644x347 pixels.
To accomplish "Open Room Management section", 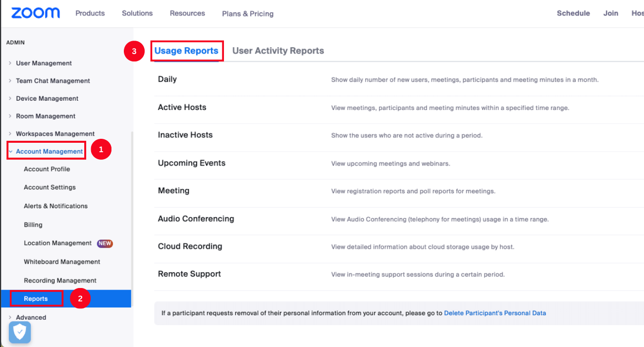I will (x=46, y=116).
